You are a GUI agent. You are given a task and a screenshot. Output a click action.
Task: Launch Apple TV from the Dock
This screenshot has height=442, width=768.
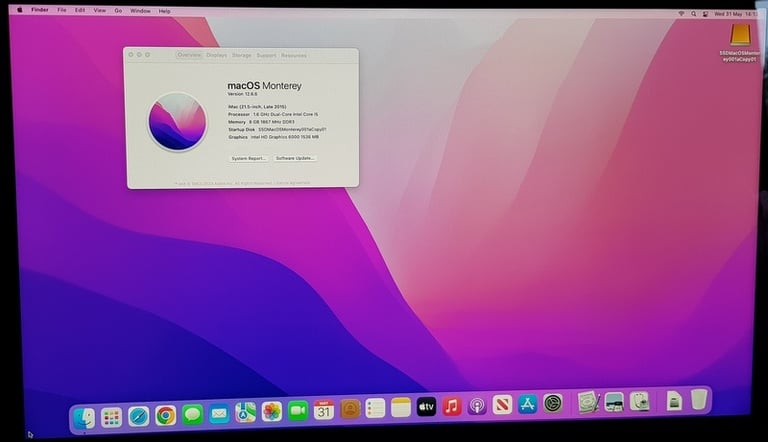coord(426,407)
